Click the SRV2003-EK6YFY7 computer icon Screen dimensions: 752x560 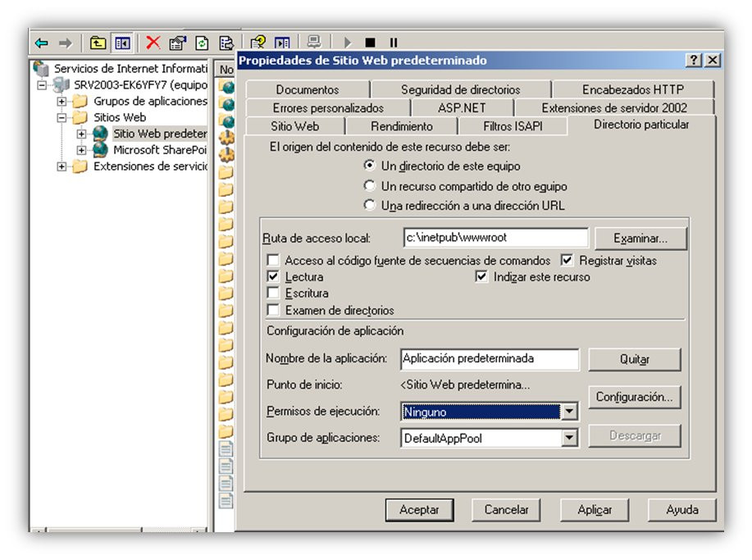pos(62,85)
